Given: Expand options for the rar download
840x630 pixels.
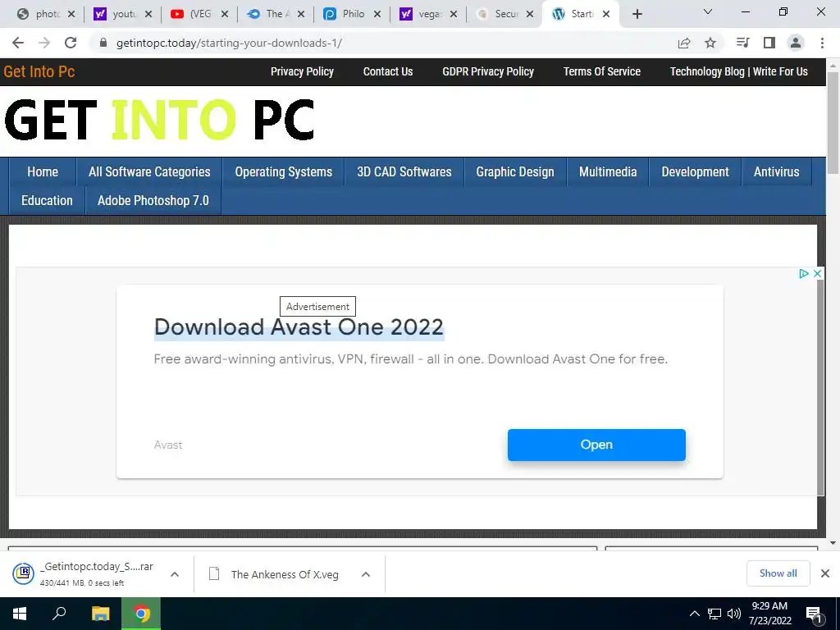Looking at the screenshot, I should (x=174, y=573).
